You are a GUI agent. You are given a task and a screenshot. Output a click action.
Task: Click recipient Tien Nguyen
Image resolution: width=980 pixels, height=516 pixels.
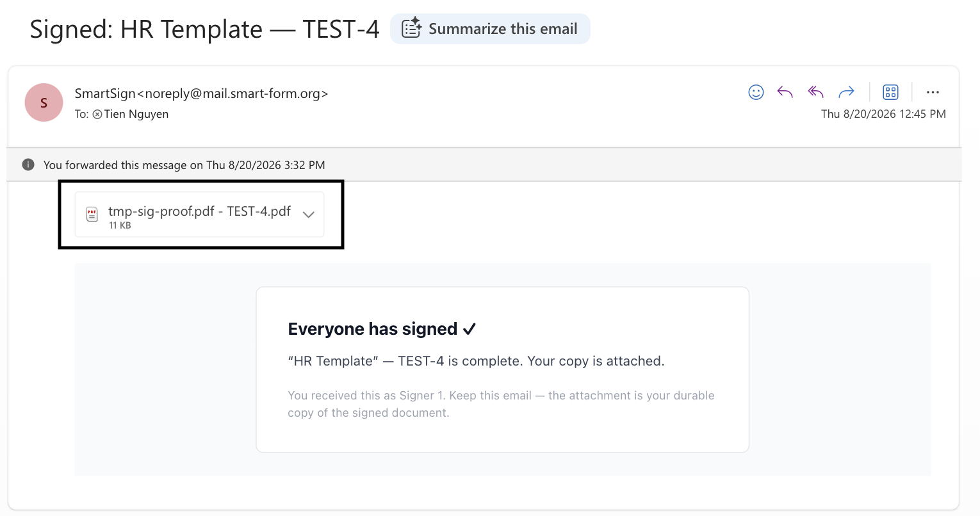(136, 114)
